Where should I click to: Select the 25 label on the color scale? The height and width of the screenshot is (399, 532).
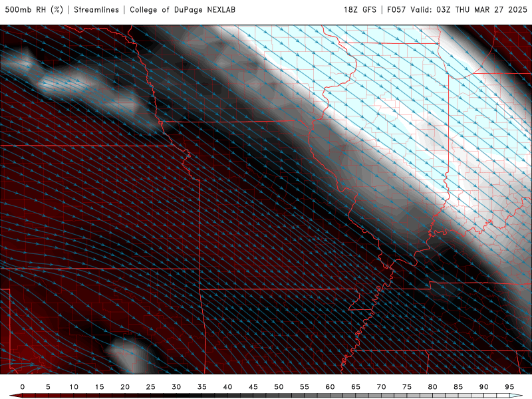[151, 387]
